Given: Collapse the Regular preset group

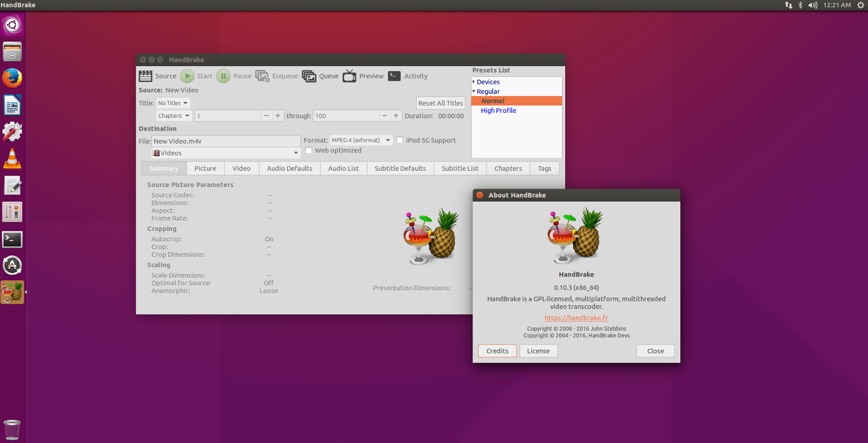Looking at the screenshot, I should [474, 91].
